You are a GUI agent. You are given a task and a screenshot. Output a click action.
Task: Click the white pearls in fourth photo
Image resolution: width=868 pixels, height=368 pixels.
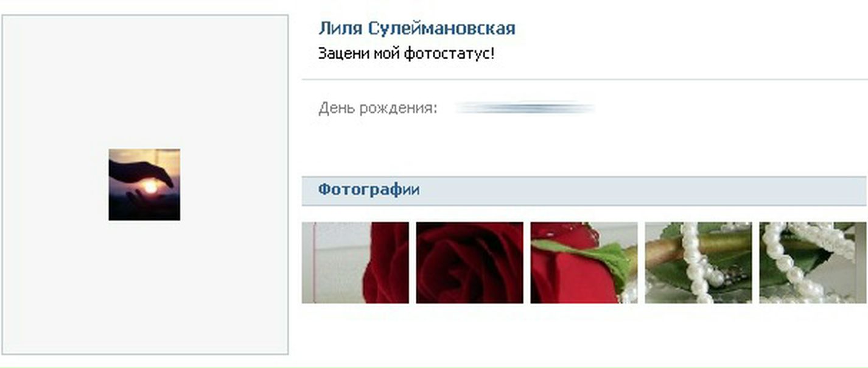[x=694, y=263]
